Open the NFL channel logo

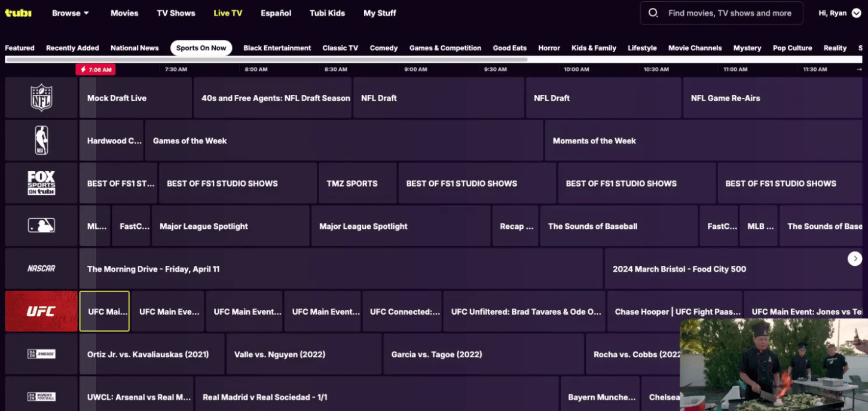[x=41, y=97]
